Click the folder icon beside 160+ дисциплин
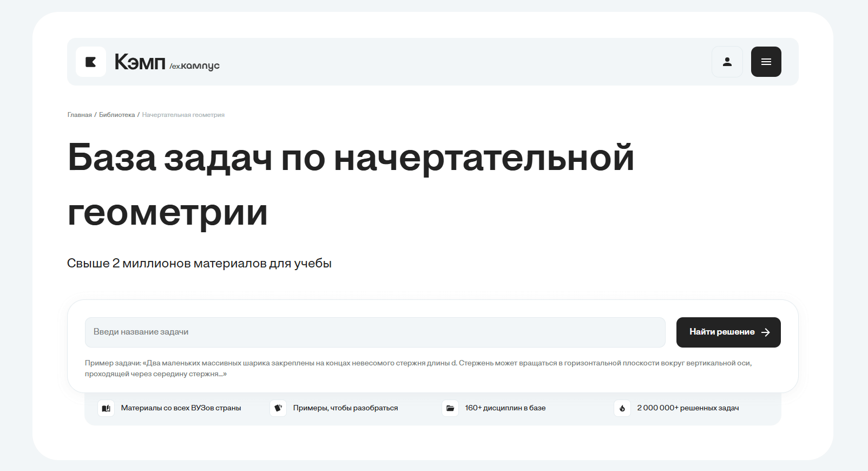The image size is (868, 471). [450, 408]
